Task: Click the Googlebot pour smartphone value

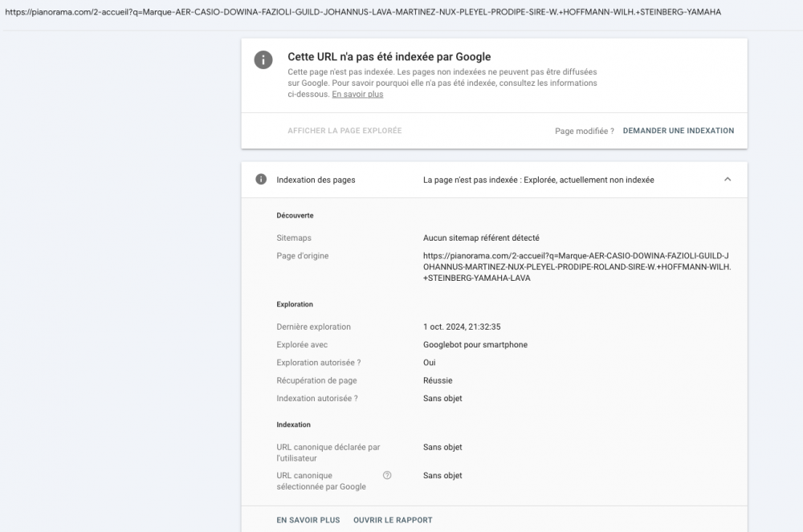Action: (x=475, y=345)
